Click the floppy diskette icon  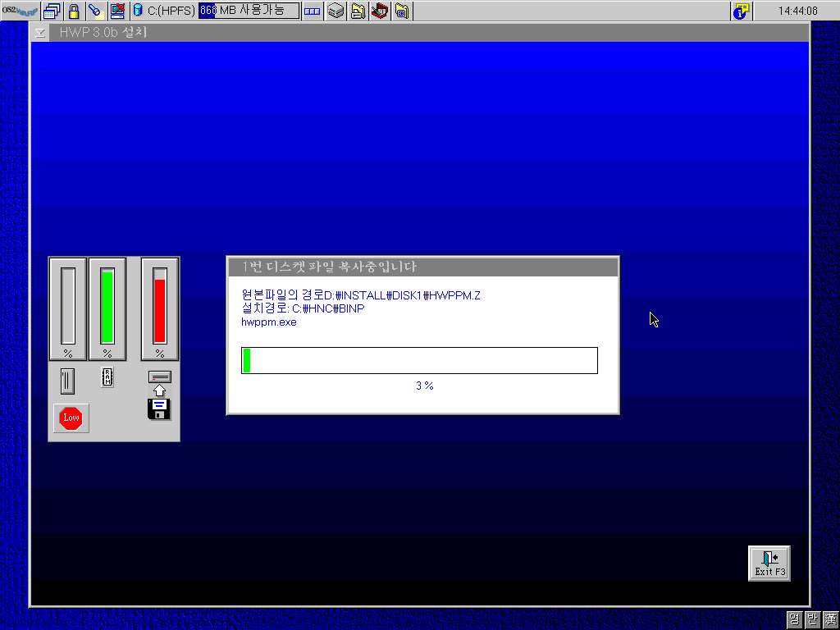(x=159, y=409)
